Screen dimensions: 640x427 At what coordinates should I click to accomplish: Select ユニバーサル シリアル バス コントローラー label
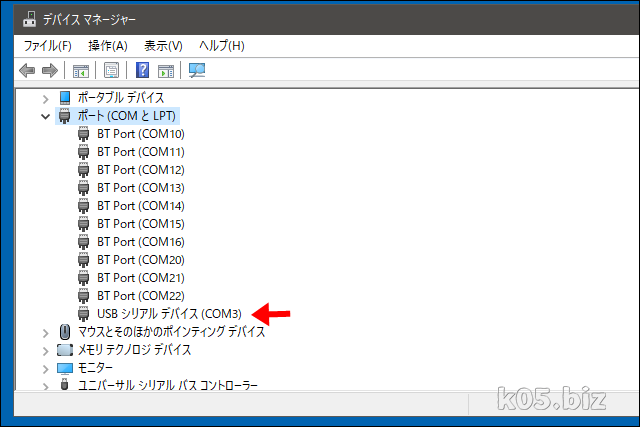point(168,385)
